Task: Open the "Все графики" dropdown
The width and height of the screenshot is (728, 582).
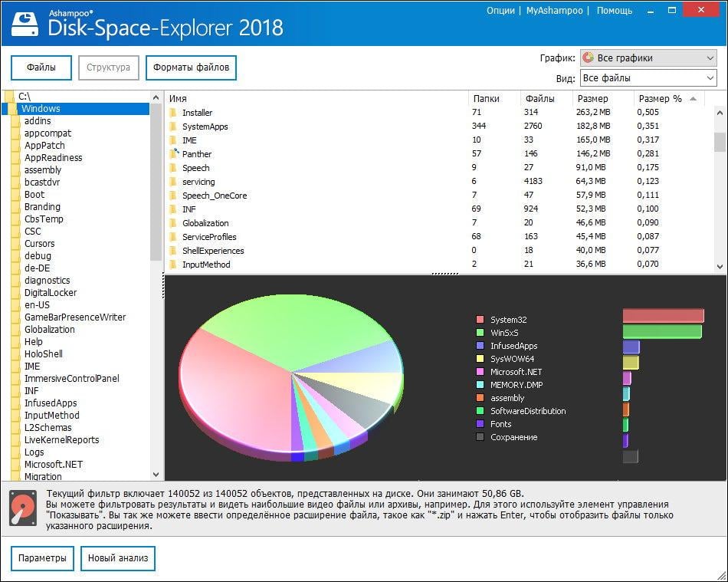Action: coord(648,58)
